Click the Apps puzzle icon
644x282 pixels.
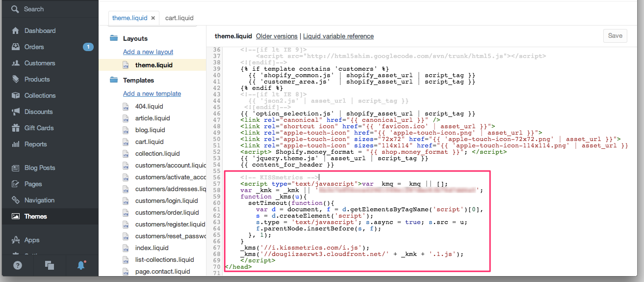(16, 240)
